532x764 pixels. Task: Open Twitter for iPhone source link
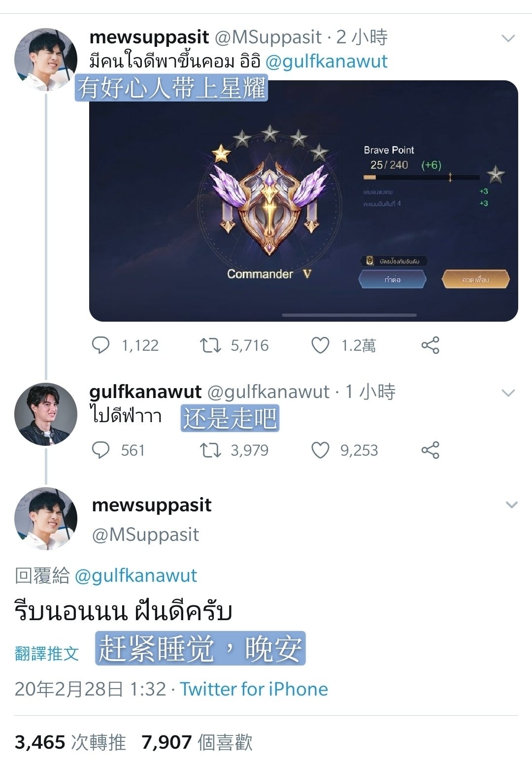[x=254, y=689]
